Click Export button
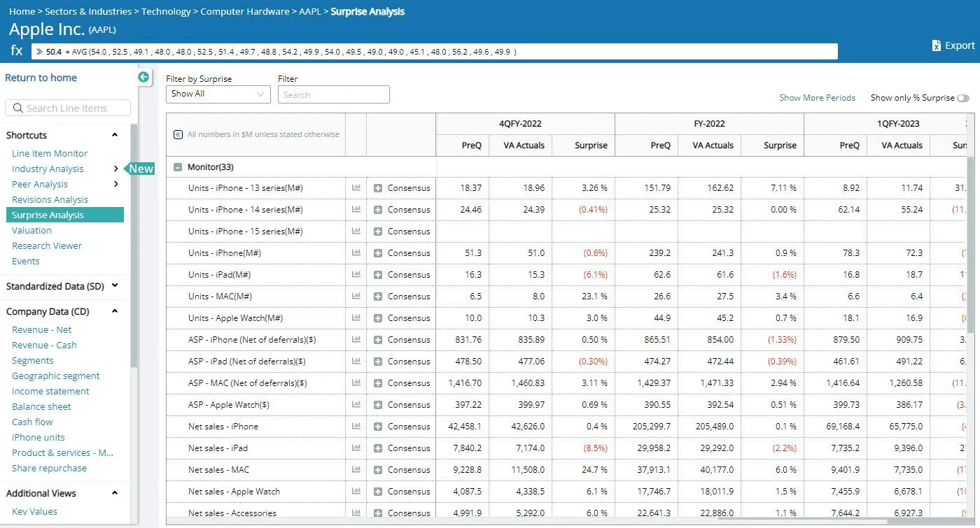The height and width of the screenshot is (528, 980). [953, 45]
